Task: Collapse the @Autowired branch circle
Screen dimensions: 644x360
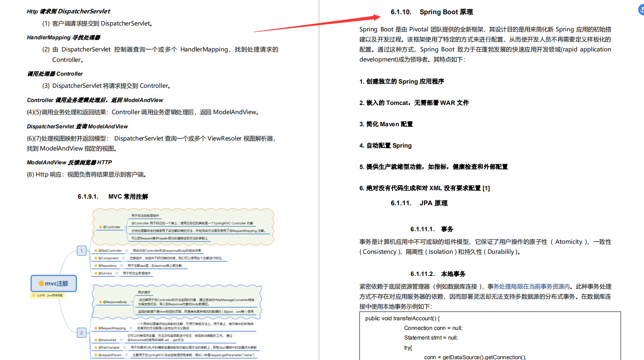Action: coord(121,340)
